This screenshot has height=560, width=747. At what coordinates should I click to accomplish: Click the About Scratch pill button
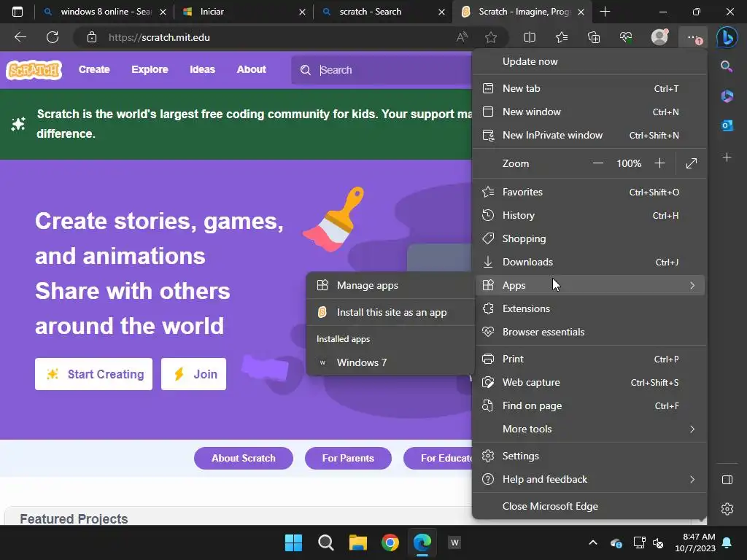[244, 458]
